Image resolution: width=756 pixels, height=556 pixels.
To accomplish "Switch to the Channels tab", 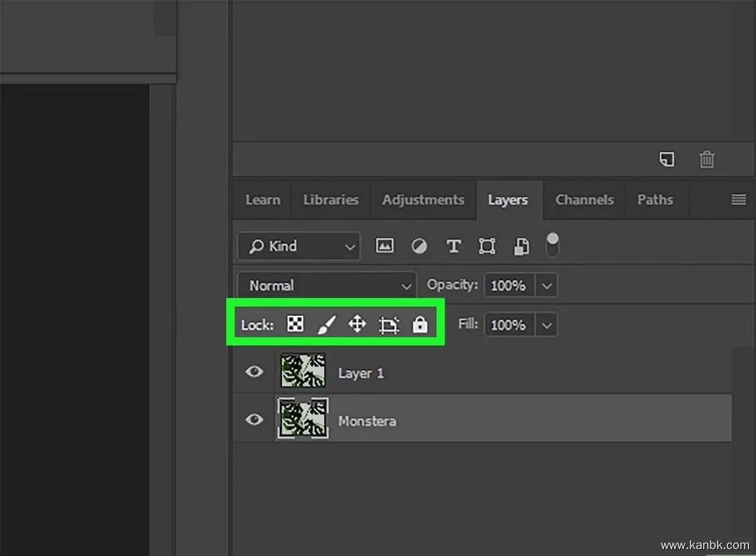I will tap(584, 200).
